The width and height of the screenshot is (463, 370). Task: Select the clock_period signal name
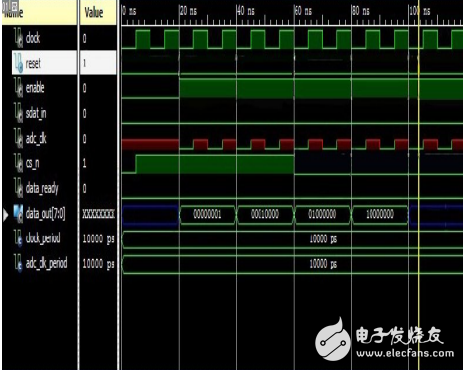43,238
